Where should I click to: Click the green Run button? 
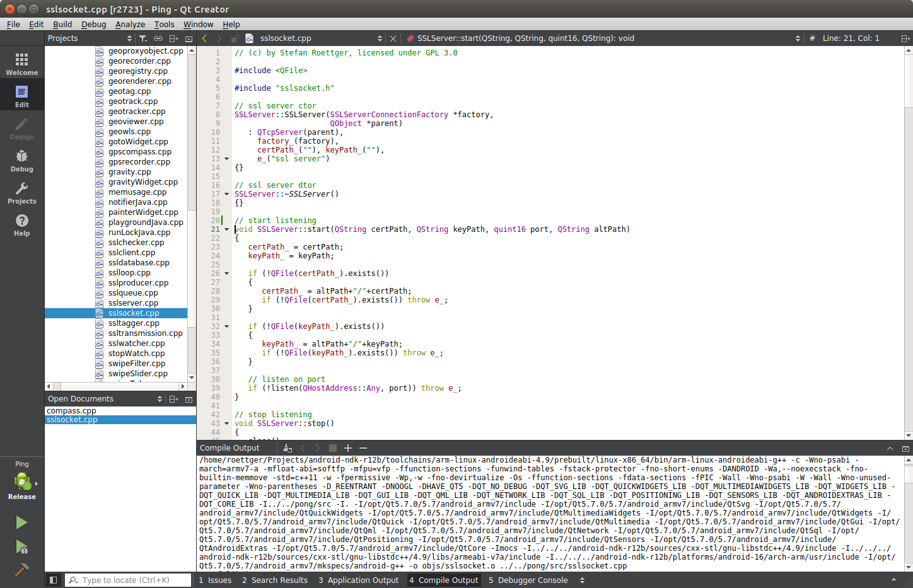coord(21,522)
